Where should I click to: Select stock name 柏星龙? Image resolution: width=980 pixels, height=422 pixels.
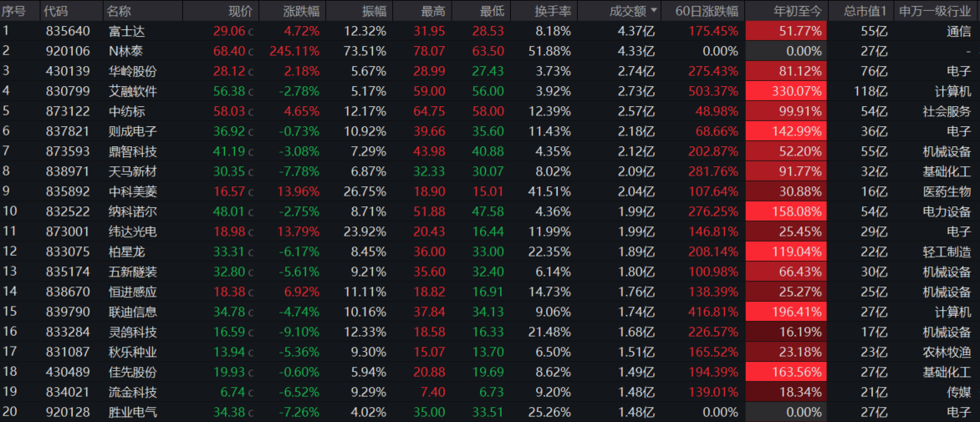click(x=125, y=252)
